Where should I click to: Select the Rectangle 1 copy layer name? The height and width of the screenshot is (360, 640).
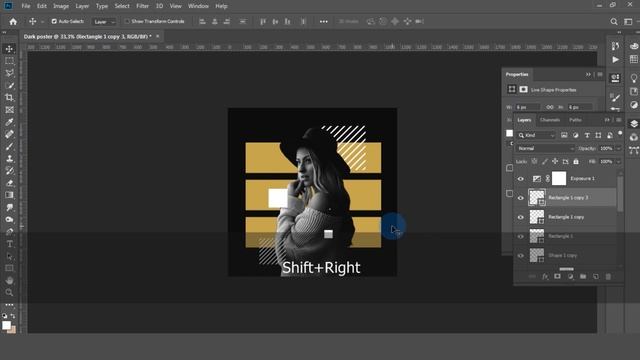pos(566,217)
